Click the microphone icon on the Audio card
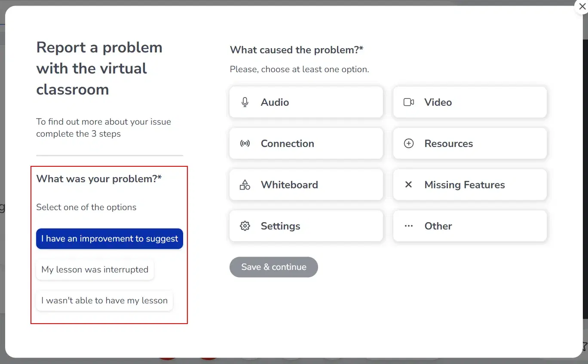588x364 pixels. coord(245,102)
